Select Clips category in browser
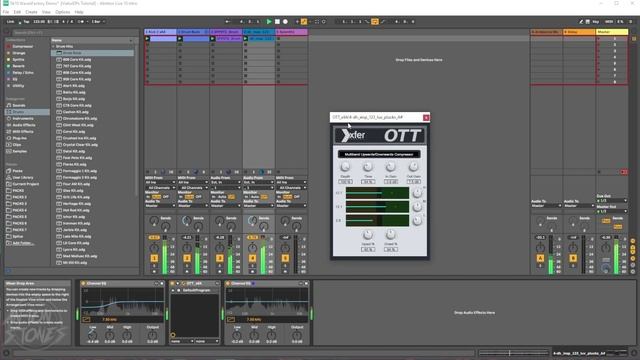This screenshot has width=640, height=360. point(17,144)
